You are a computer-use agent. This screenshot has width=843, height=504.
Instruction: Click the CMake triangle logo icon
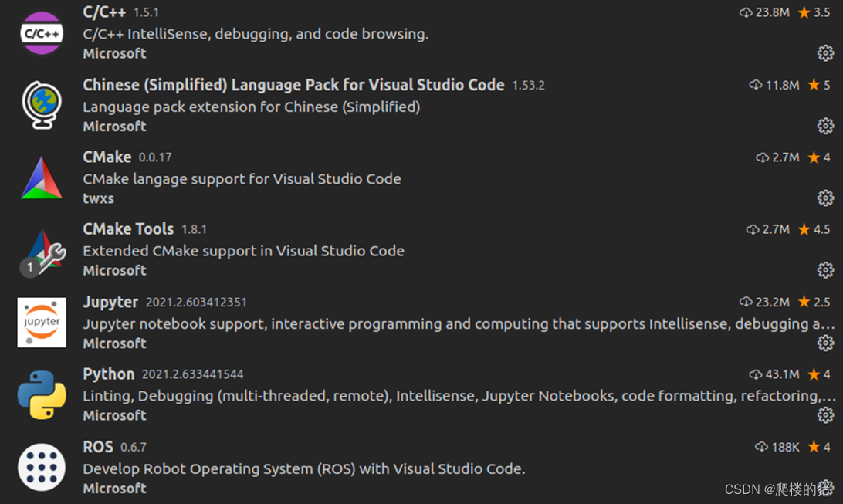(x=42, y=178)
